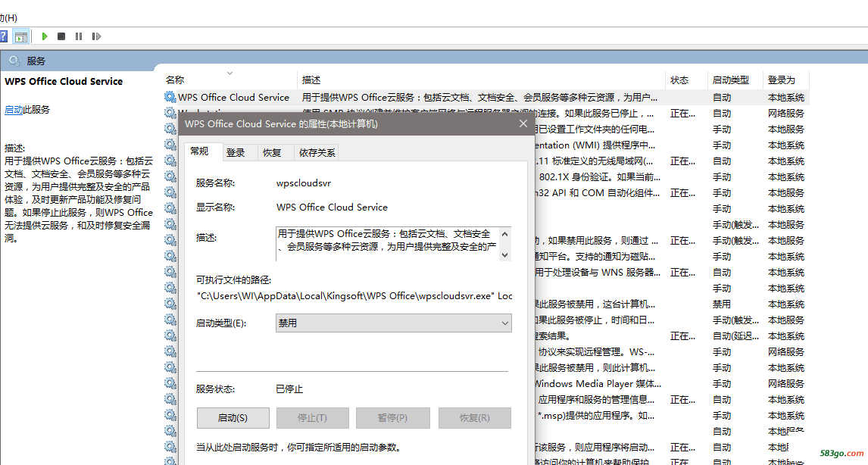Click the 禁用 startup type cell in the services list
The height and width of the screenshot is (465, 868).
click(721, 304)
